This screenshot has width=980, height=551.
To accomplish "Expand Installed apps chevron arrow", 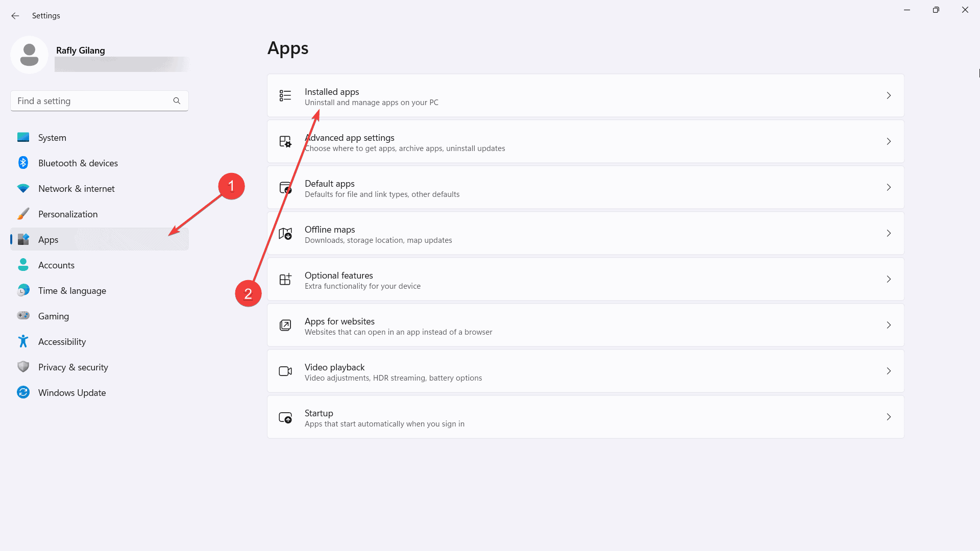I will (x=889, y=95).
